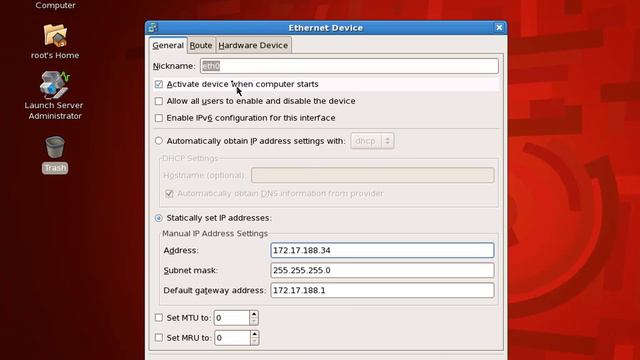
Task: Click the Nickname input field
Action: point(349,66)
